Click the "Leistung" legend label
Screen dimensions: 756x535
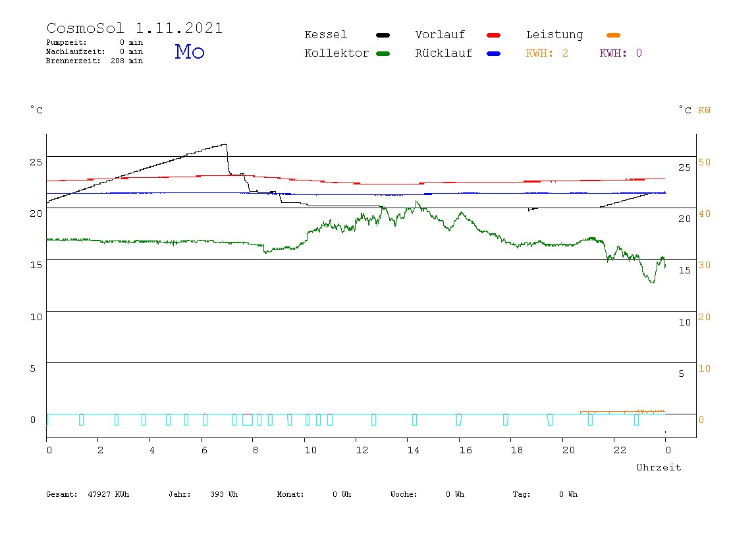554,35
